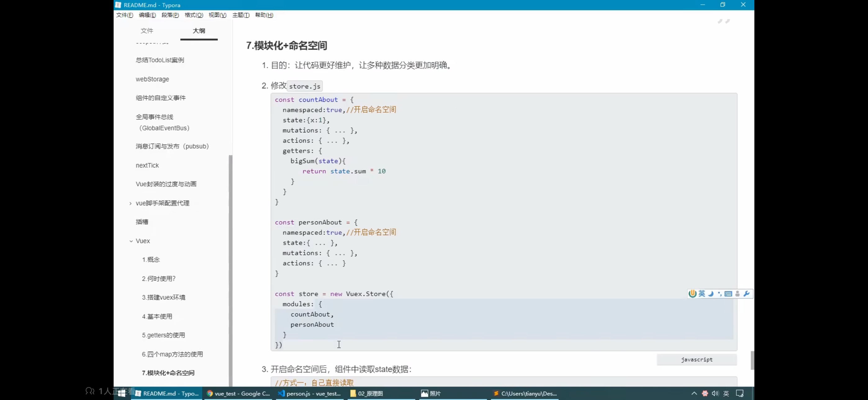Click the IME user account icon
The width and height of the screenshot is (868, 400).
click(x=737, y=294)
